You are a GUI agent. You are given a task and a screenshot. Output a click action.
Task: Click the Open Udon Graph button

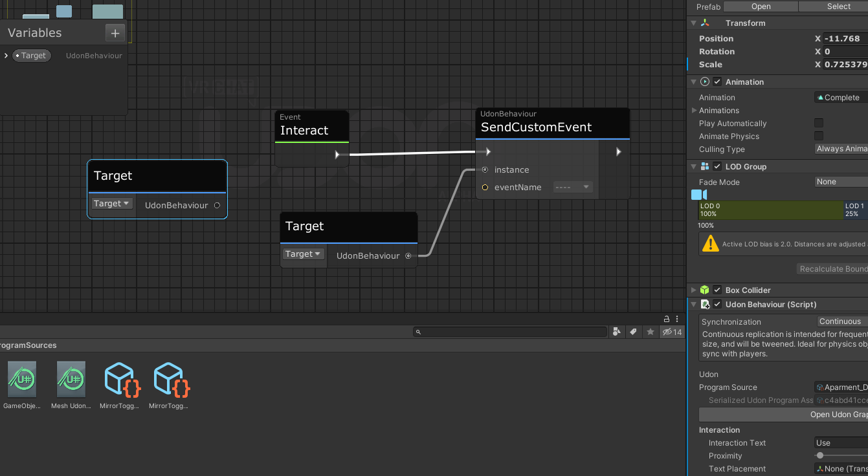coord(783,415)
